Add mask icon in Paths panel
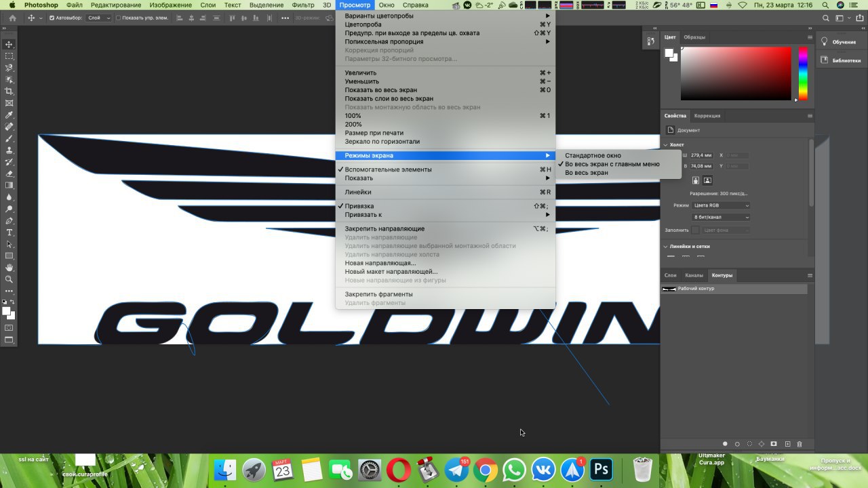Viewport: 868px width, 488px height. click(774, 444)
